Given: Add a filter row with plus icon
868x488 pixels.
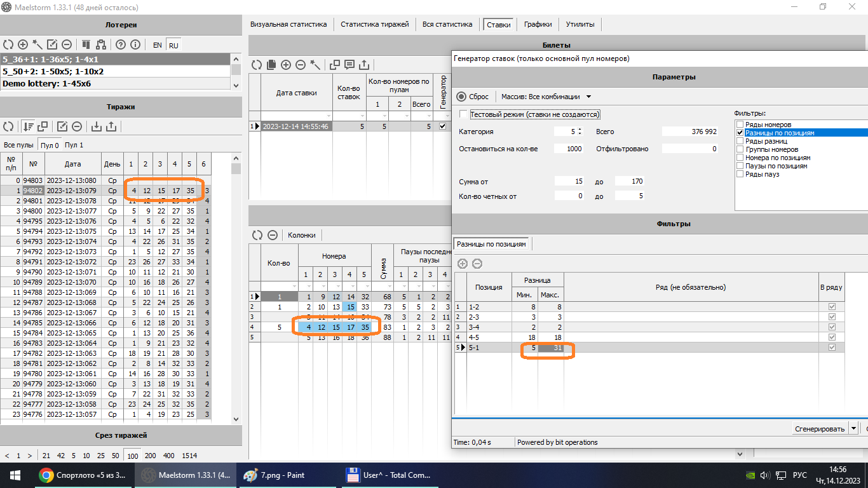Looking at the screenshot, I should pos(463,263).
